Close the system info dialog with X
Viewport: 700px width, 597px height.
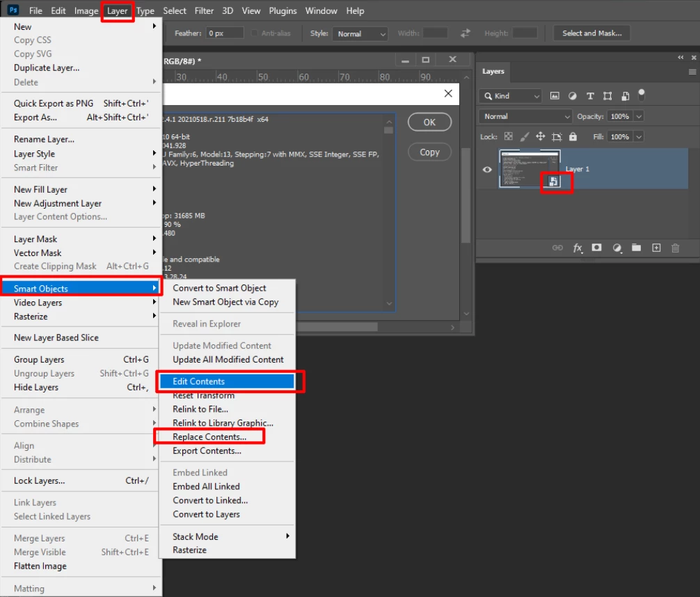point(448,93)
